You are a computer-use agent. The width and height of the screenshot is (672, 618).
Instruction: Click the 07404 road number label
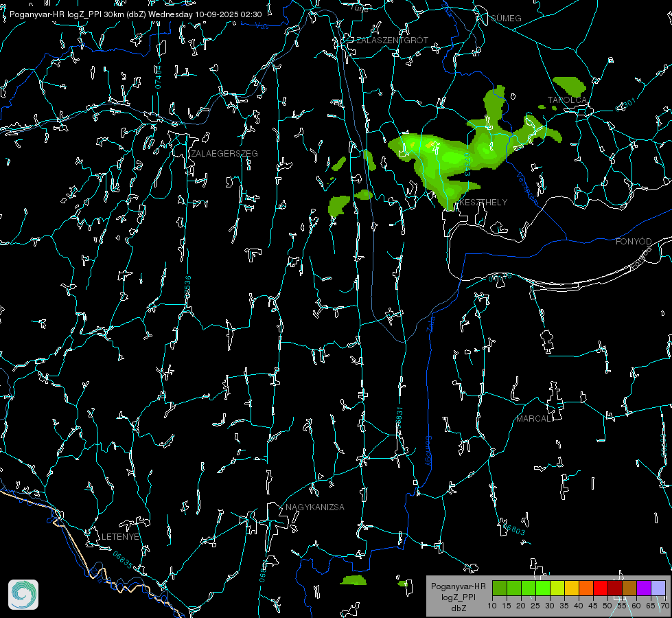point(159,77)
